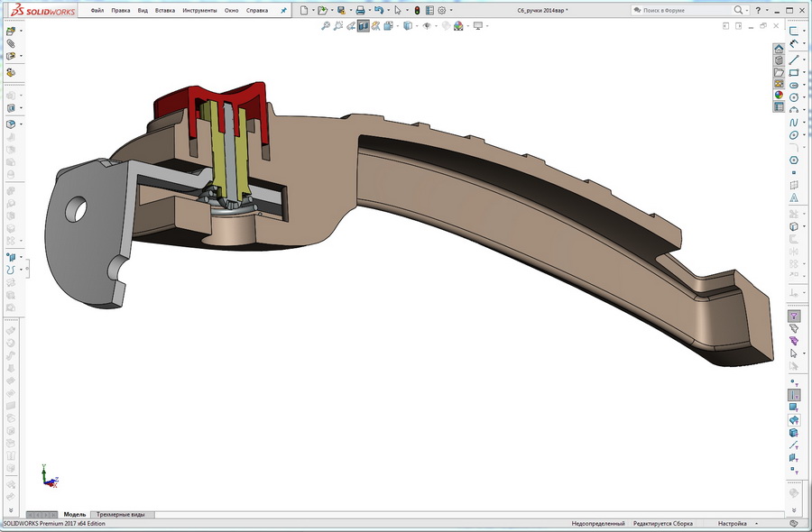Viewport: 812px width, 532px height.
Task: Click the Hide/Show Items eye icon
Action: (426, 26)
